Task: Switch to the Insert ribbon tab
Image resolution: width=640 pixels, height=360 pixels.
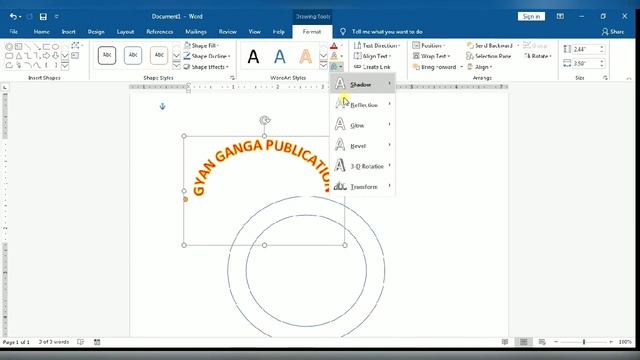Action: pyautogui.click(x=69, y=31)
